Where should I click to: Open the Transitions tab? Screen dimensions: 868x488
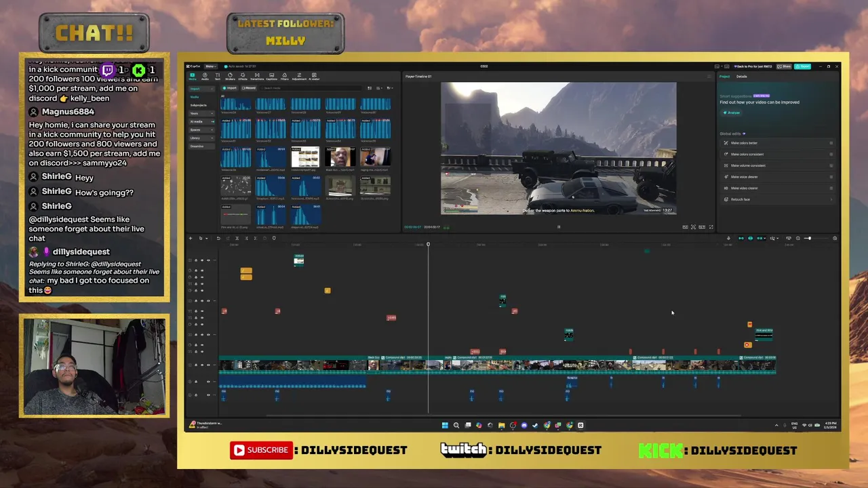pyautogui.click(x=257, y=77)
